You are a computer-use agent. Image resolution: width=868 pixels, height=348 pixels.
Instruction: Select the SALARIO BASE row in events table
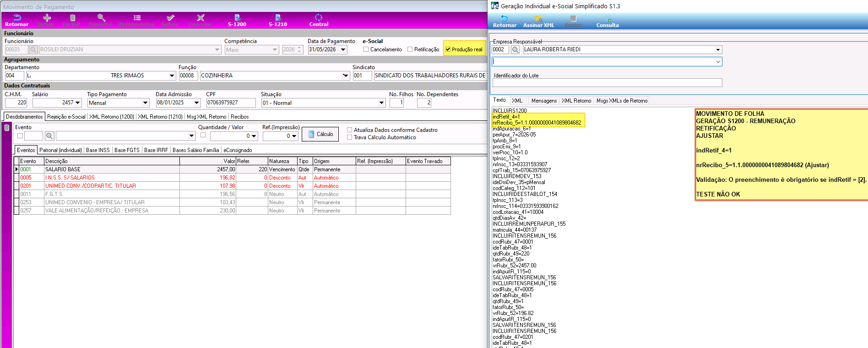pos(233,169)
